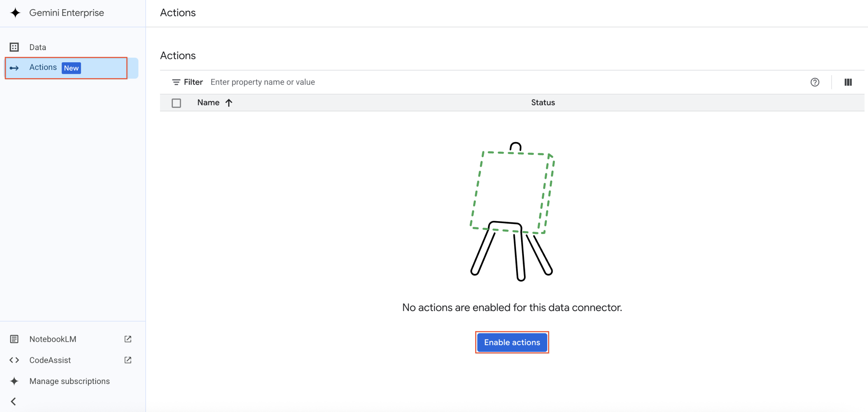Click the Gemini Enterprise sparkle logo
This screenshot has width=868, height=412.
click(x=15, y=13)
